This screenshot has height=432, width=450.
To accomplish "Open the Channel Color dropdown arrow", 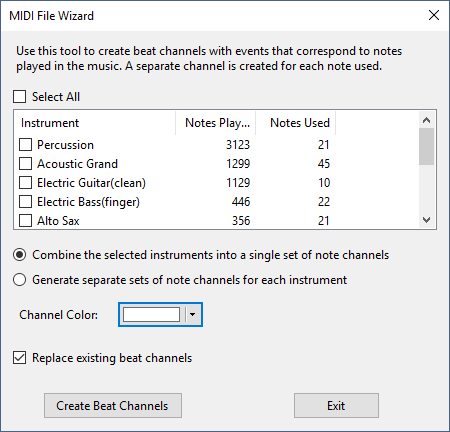I will click(192, 314).
